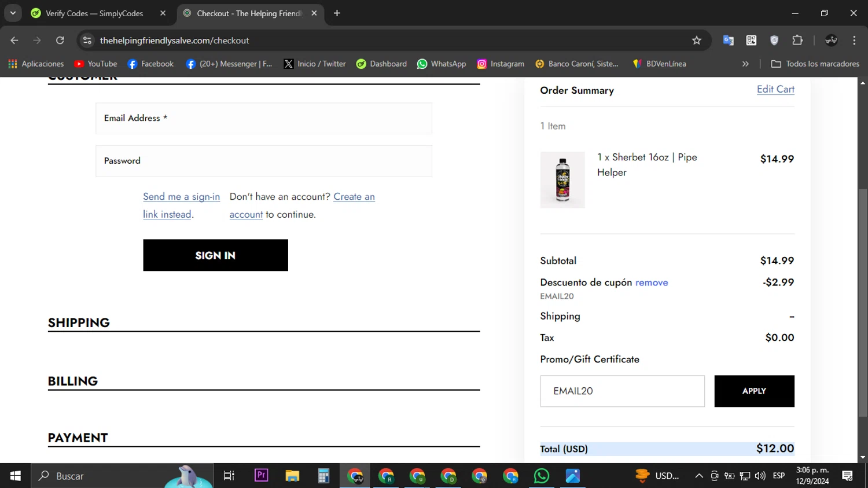
Task: Open the Google Translate extension icon
Action: (x=729, y=41)
